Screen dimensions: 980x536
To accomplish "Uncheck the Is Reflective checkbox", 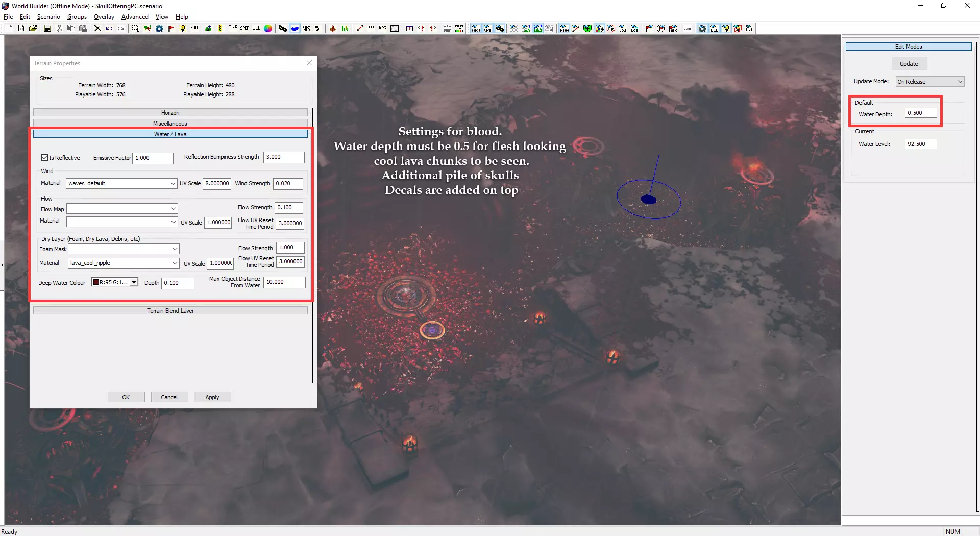I will click(45, 158).
